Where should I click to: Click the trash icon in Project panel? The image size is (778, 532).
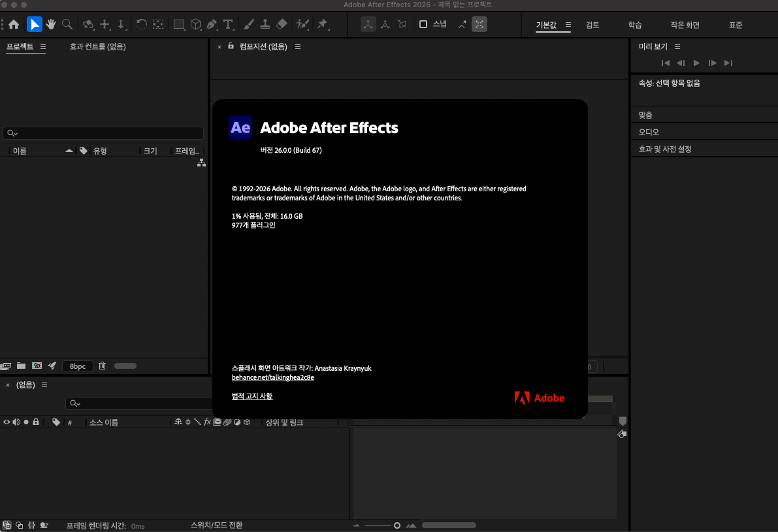coord(102,366)
